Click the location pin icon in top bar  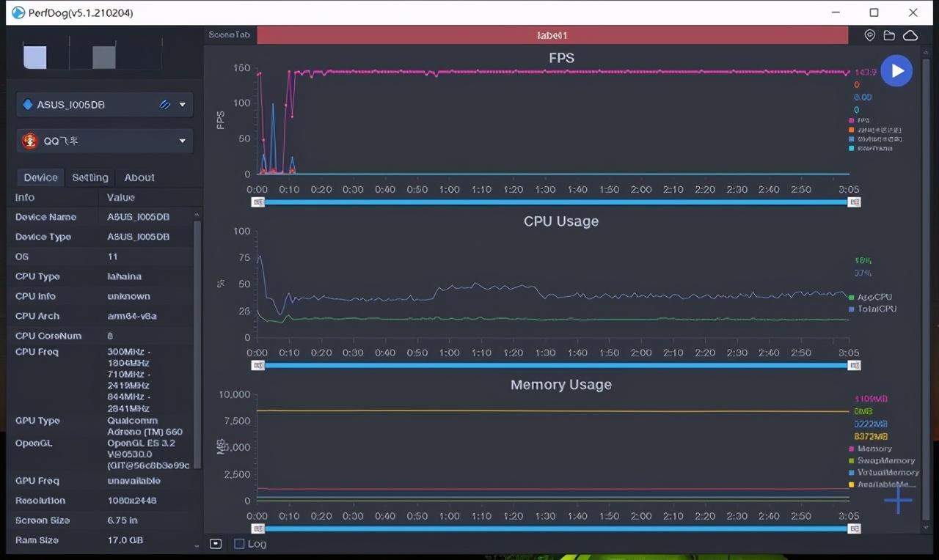870,35
